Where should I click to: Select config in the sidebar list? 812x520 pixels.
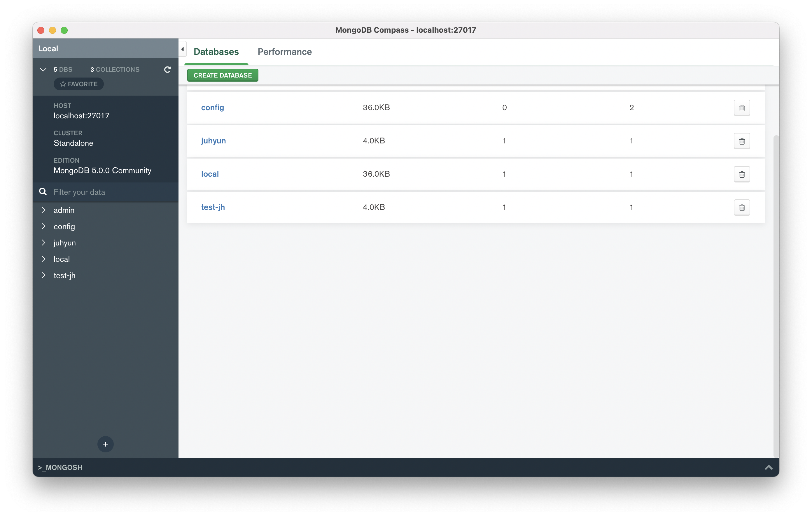click(x=64, y=226)
